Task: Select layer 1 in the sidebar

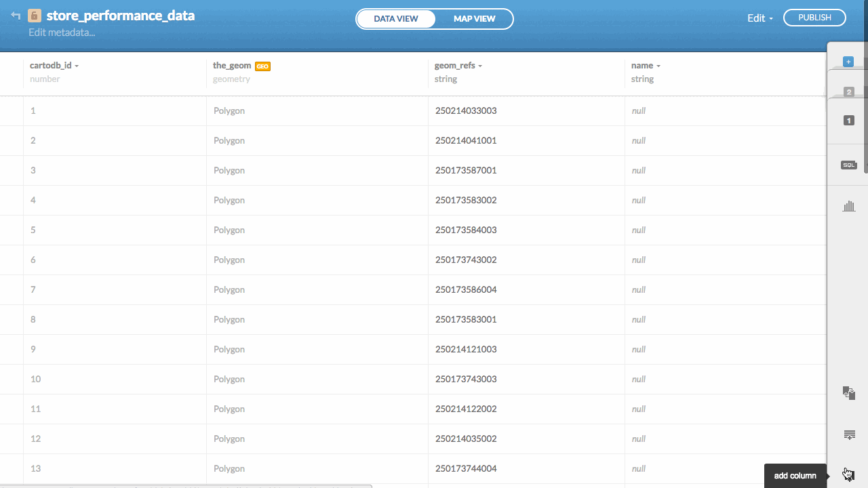Action: point(848,120)
